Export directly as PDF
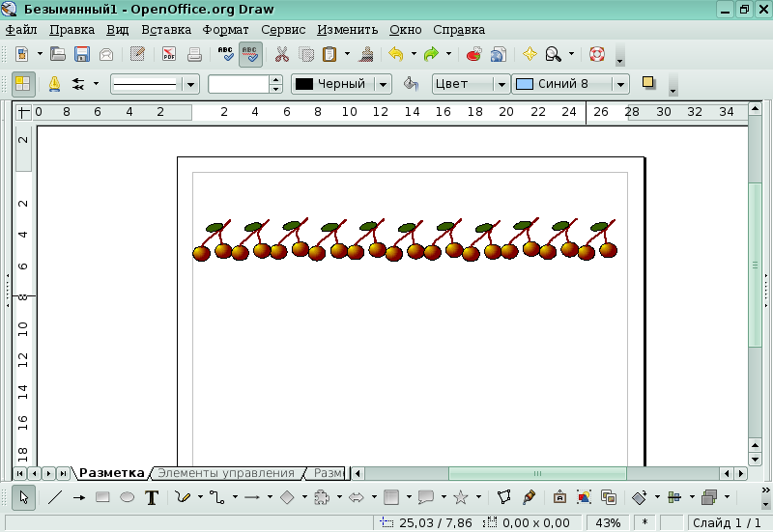The width and height of the screenshot is (773, 532). (x=169, y=54)
